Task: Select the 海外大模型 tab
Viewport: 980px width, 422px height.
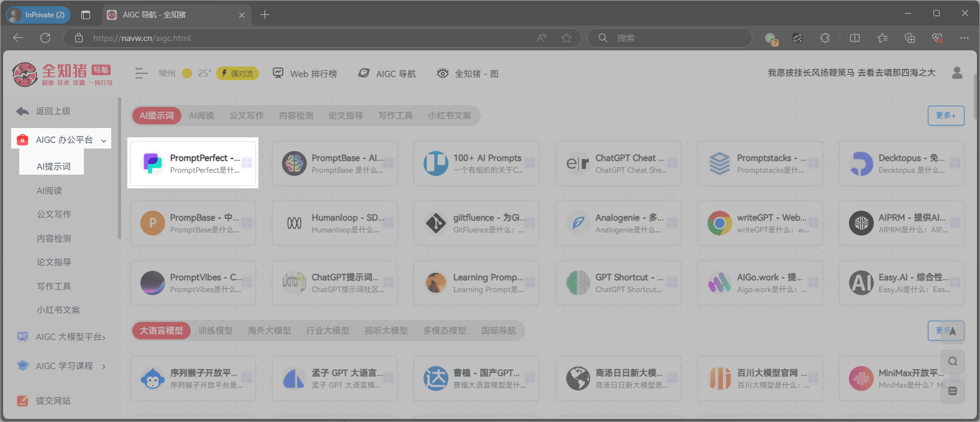Action: (270, 331)
